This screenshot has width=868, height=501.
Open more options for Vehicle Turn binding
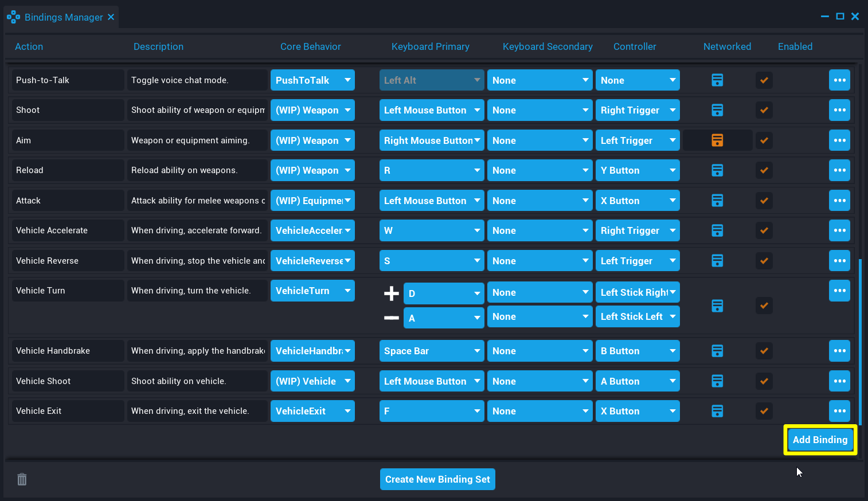click(x=839, y=291)
